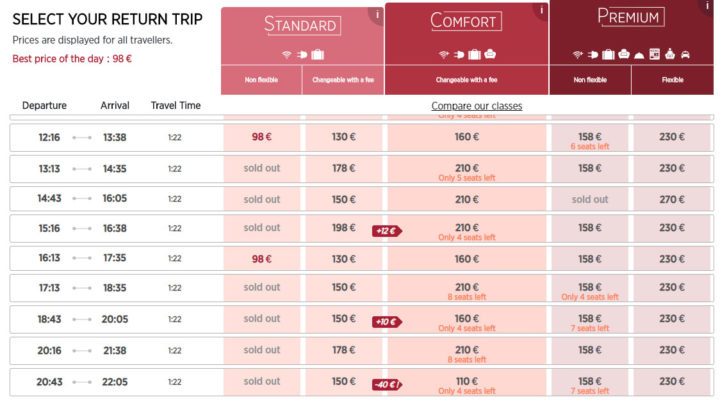
Task: Click the Premium class info icon
Action: point(706,6)
